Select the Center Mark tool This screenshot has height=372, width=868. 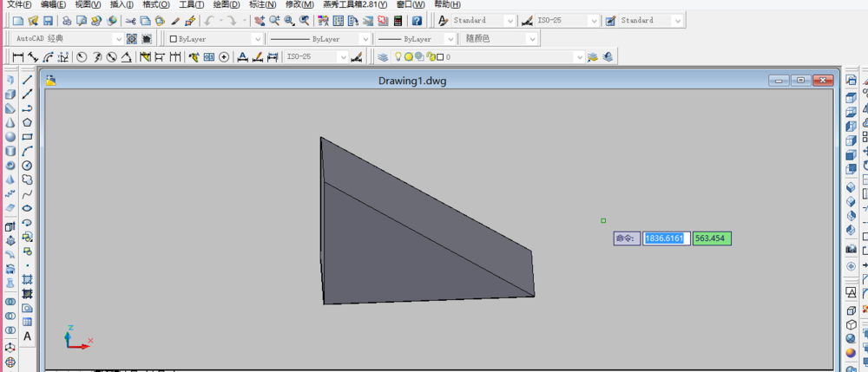224,57
